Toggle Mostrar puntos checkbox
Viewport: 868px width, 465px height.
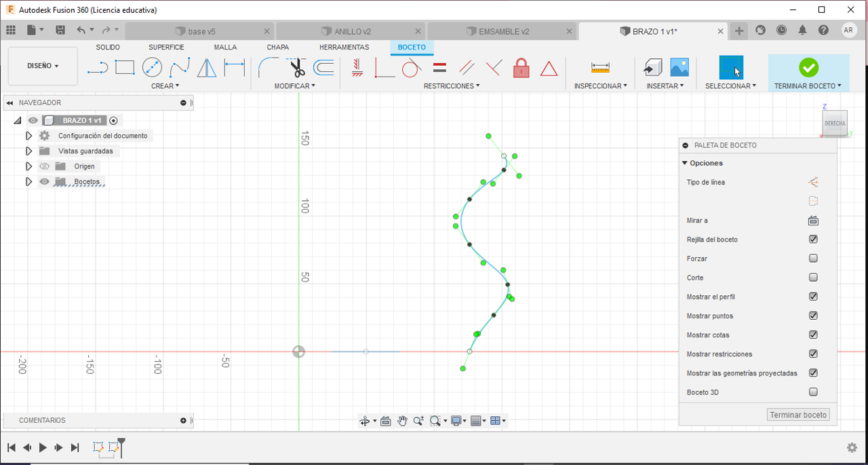[x=813, y=316]
